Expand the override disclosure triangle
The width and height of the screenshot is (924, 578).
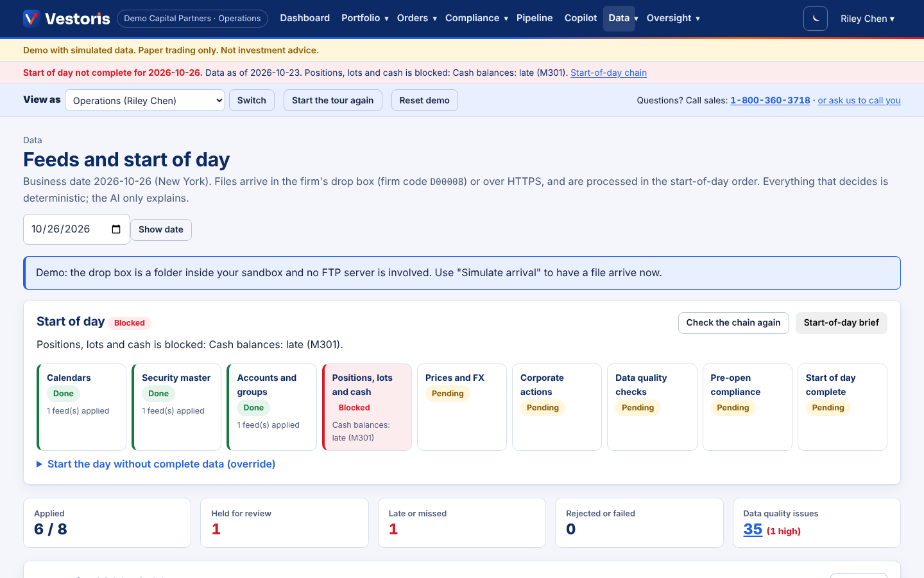pyautogui.click(x=39, y=464)
